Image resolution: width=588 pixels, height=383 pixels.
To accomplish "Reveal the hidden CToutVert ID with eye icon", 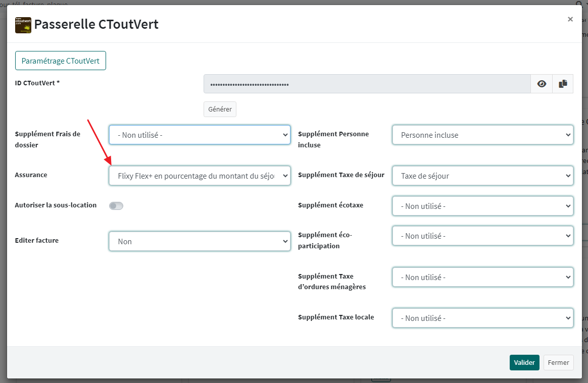I will 542,84.
